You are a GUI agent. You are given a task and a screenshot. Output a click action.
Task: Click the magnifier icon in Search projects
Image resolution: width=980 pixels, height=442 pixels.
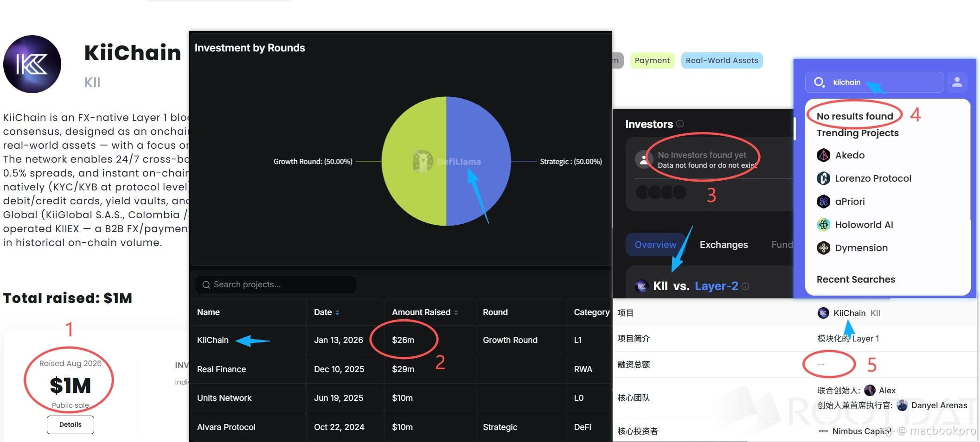[206, 285]
